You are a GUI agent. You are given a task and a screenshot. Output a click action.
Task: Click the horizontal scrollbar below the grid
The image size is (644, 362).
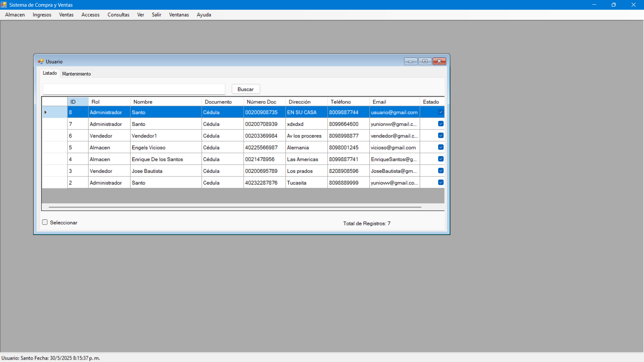[x=235, y=207]
